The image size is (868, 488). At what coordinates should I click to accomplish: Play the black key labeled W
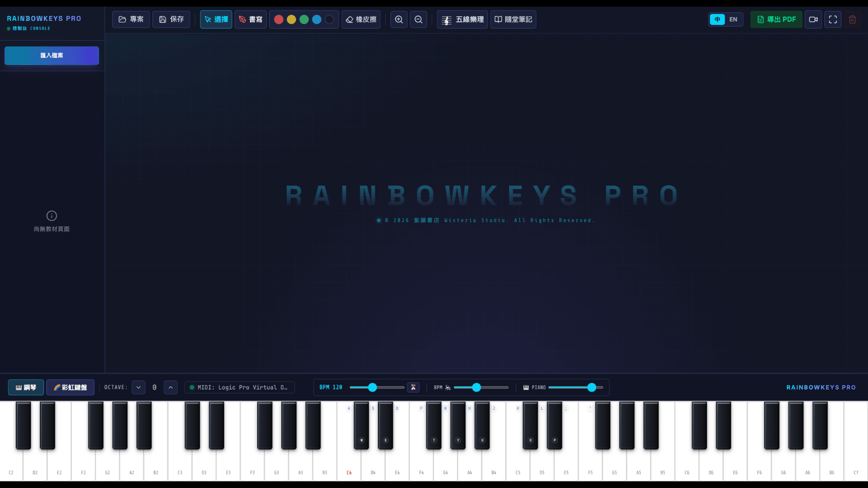pos(361,425)
